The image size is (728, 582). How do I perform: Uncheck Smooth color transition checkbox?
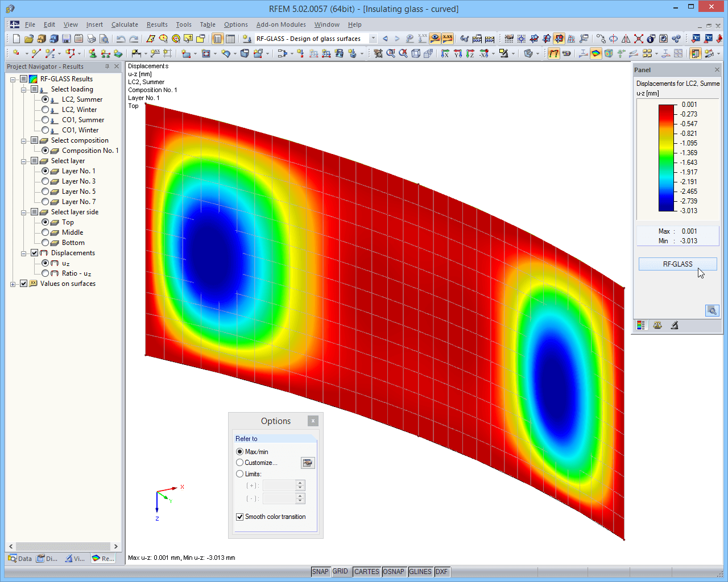point(239,517)
